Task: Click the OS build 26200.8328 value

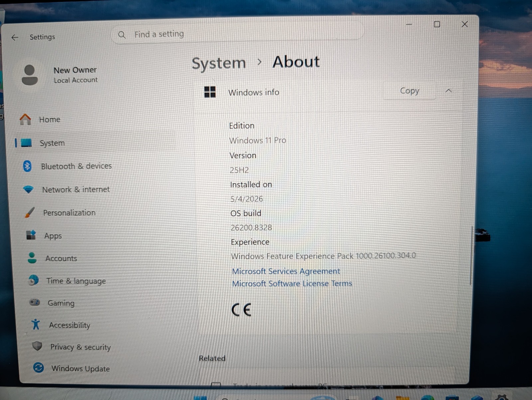Action: coord(251,228)
